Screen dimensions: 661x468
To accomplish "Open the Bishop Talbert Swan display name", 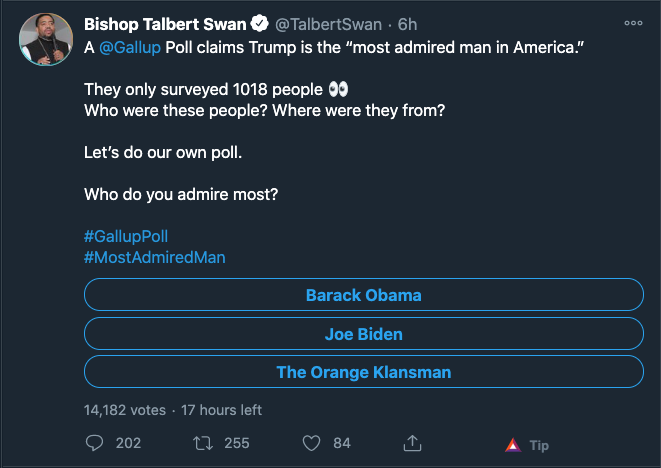I will [165, 24].
